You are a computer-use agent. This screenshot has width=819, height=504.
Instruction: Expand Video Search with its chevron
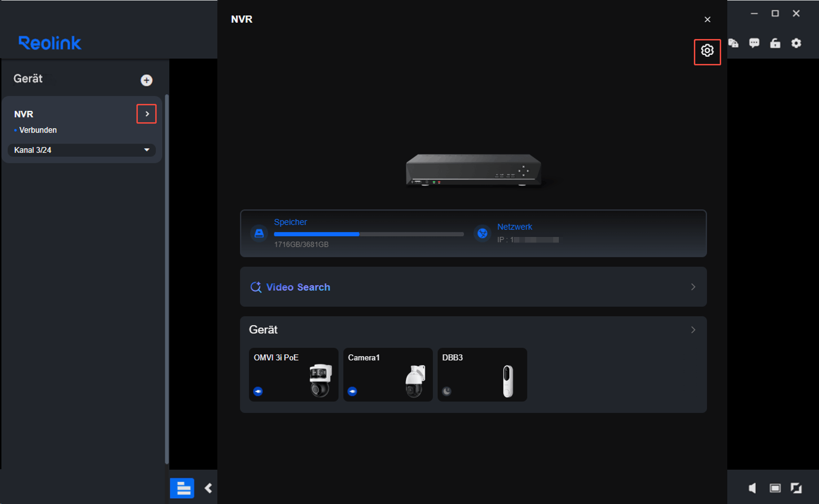point(693,287)
